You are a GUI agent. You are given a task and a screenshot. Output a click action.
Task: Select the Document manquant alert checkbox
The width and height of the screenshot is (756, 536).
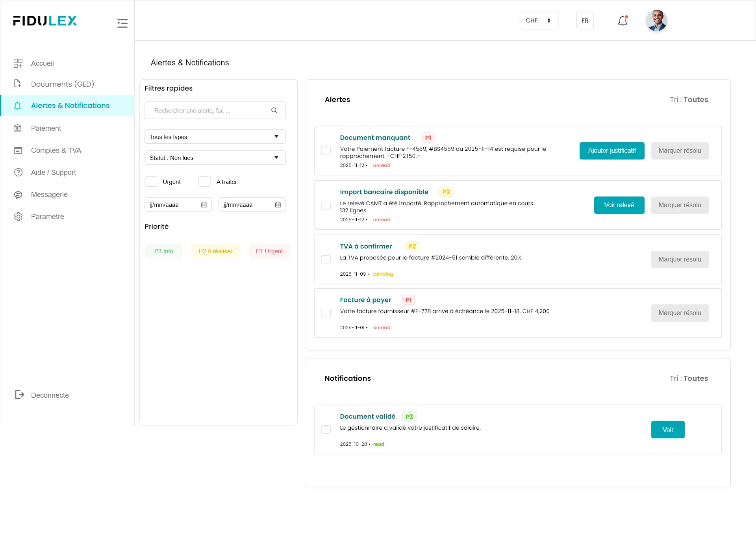click(326, 150)
